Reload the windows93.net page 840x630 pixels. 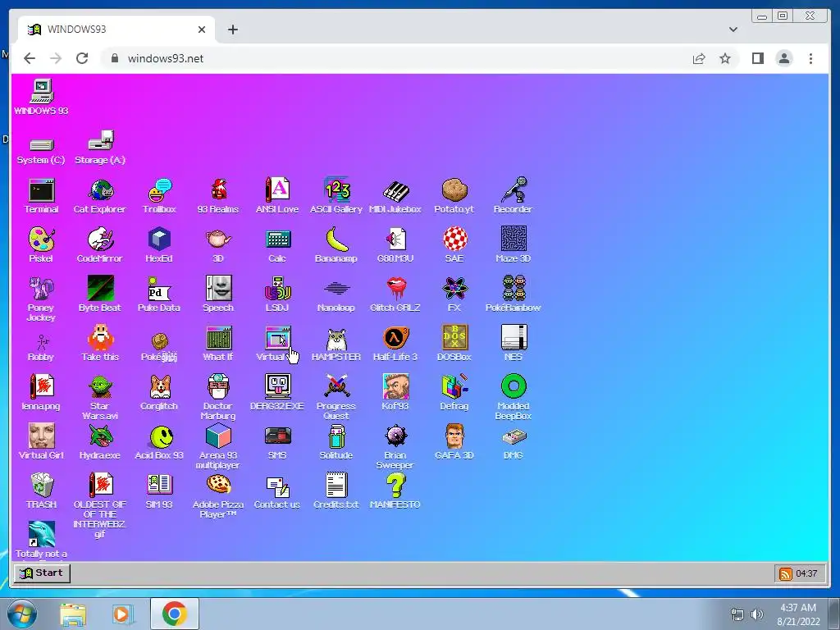click(82, 58)
